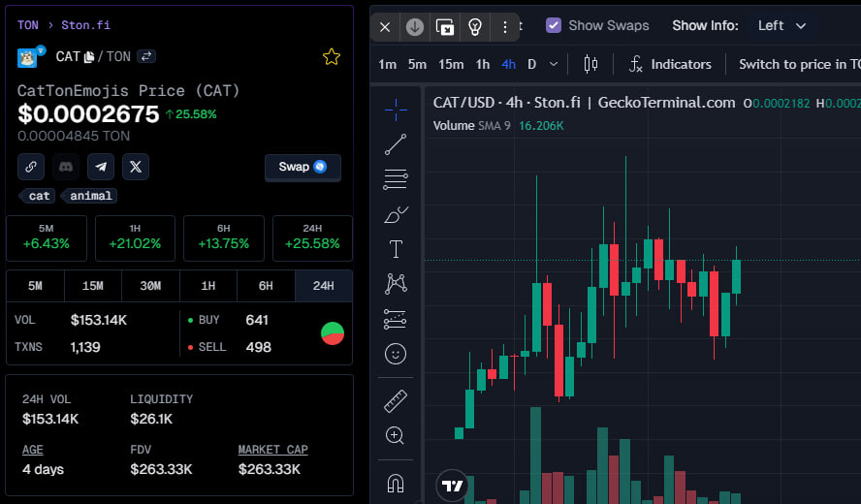Set chart interval to 5m
The height and width of the screenshot is (504, 861).
pos(417,64)
